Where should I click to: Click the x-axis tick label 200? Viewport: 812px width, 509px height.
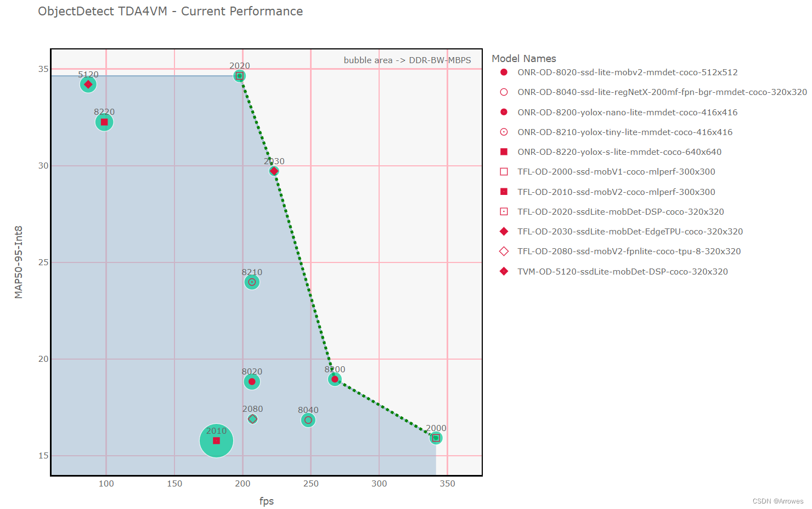243,483
